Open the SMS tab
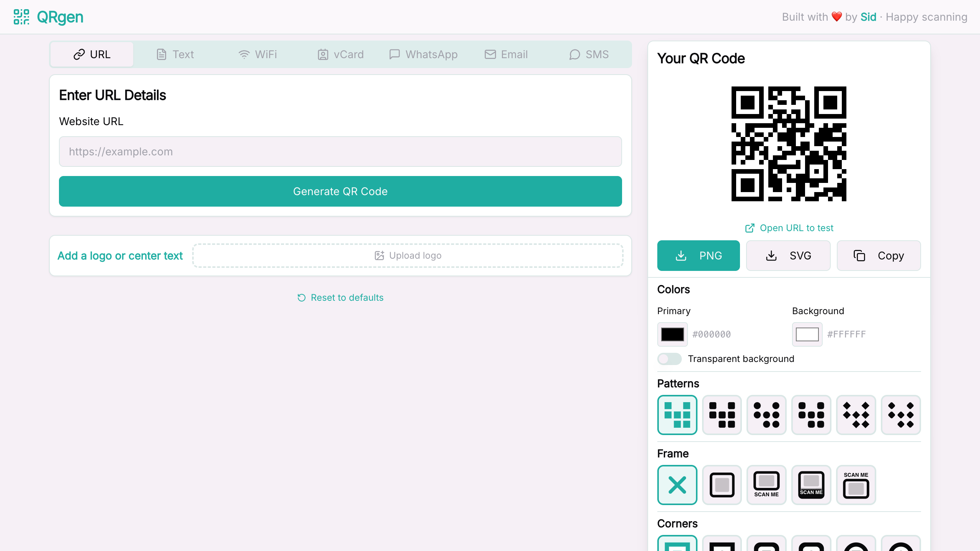This screenshot has width=980, height=551. (589, 54)
